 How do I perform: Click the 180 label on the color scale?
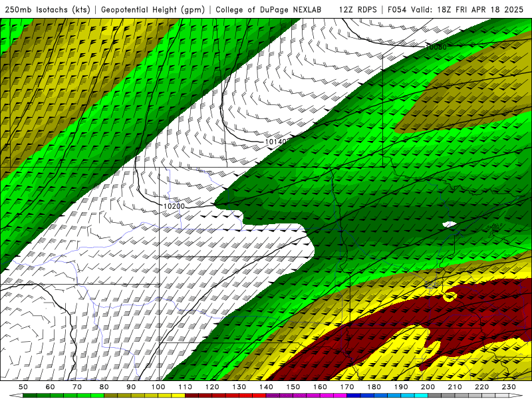coord(374,387)
